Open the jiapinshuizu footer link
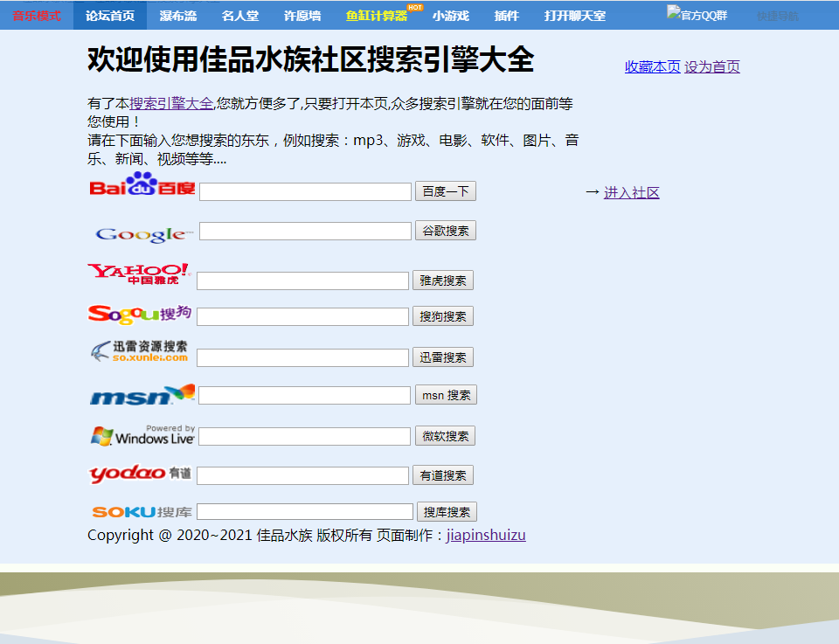839x644 pixels. 487,535
